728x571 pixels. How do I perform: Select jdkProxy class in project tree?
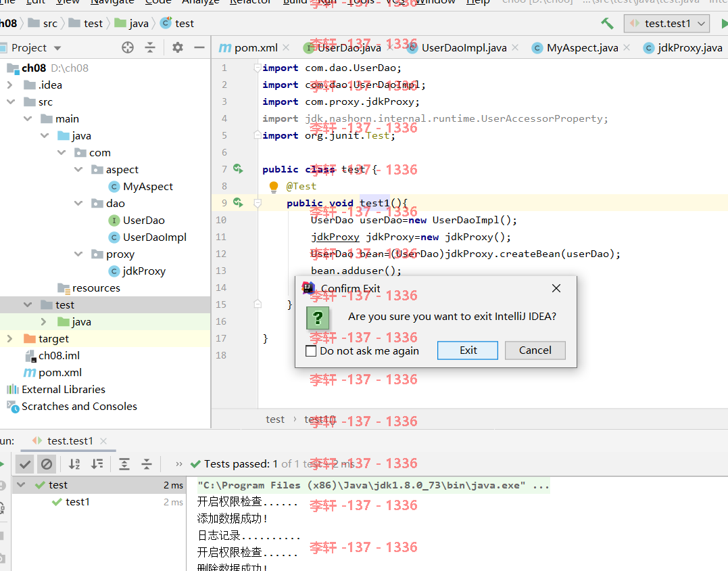pyautogui.click(x=137, y=271)
